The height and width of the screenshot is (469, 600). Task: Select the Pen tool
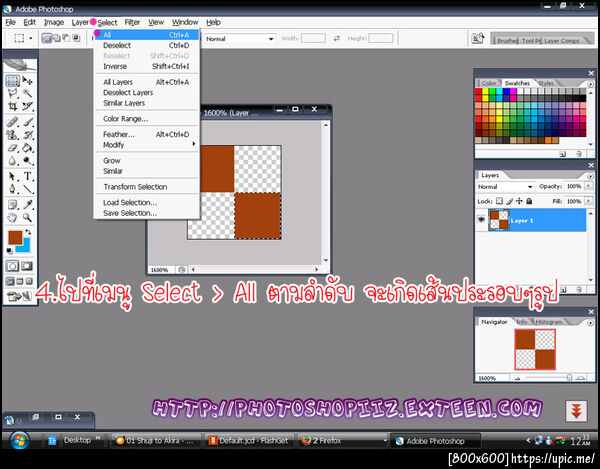coord(13,189)
